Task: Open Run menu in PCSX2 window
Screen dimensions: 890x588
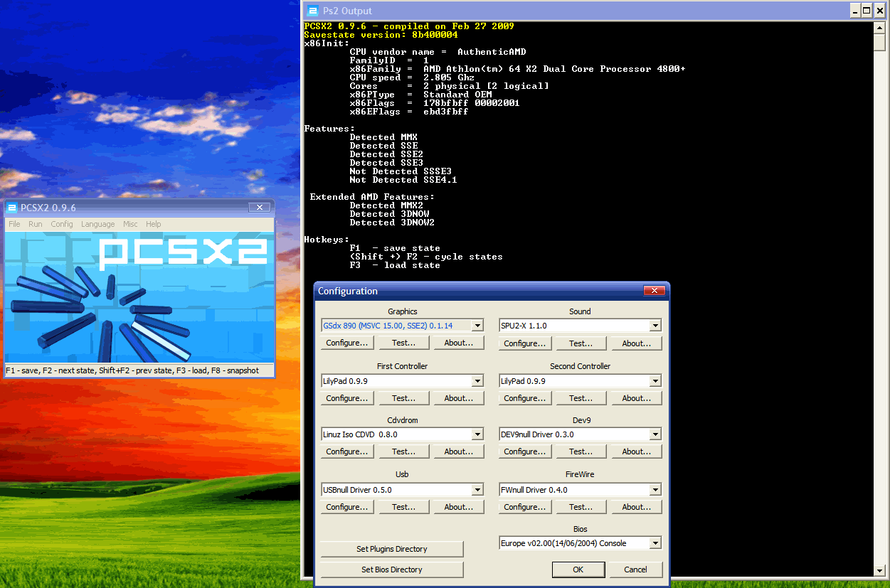Action: [x=36, y=224]
